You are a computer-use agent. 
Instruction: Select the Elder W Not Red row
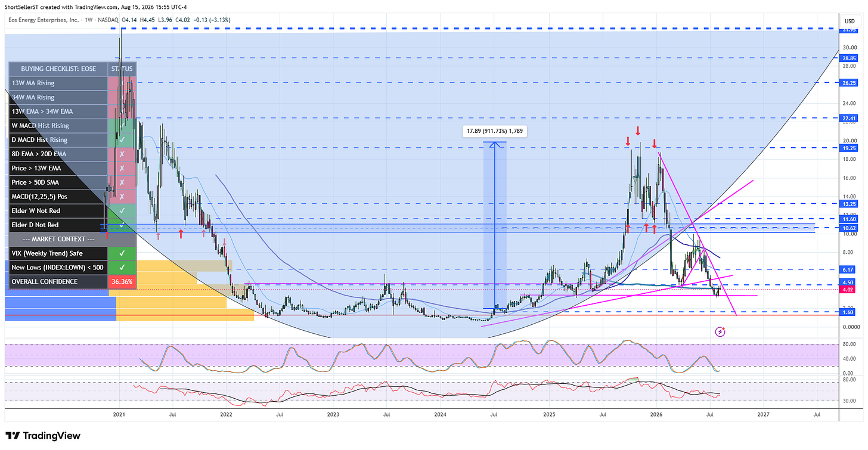tap(73, 211)
